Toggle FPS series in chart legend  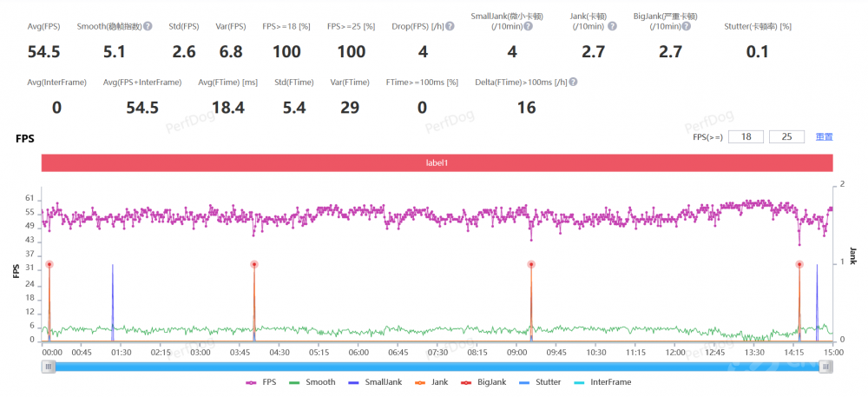click(260, 382)
